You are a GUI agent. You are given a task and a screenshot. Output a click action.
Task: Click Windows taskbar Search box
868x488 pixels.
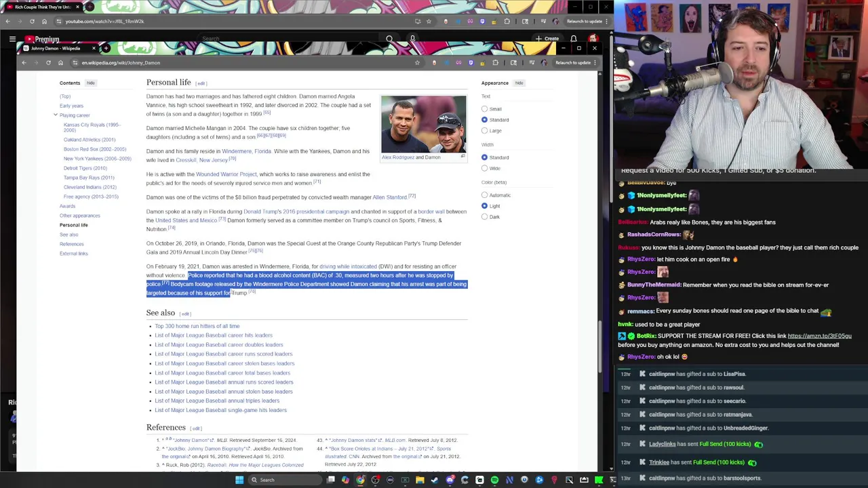pyautogui.click(x=281, y=480)
